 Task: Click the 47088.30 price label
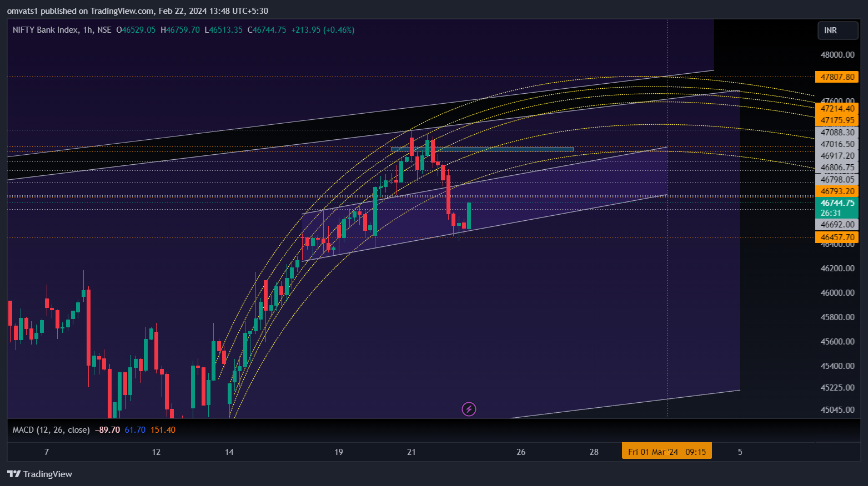[x=837, y=133]
